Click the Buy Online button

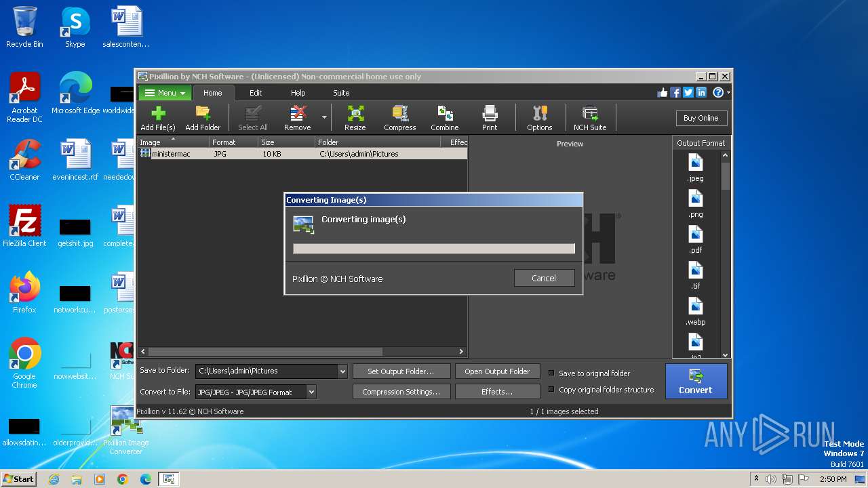tap(701, 118)
